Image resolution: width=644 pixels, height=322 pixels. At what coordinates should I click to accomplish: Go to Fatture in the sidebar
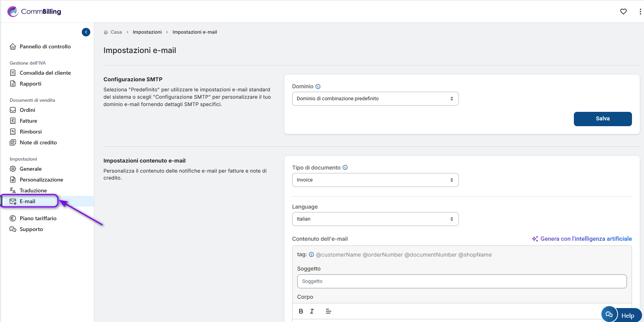pyautogui.click(x=28, y=121)
